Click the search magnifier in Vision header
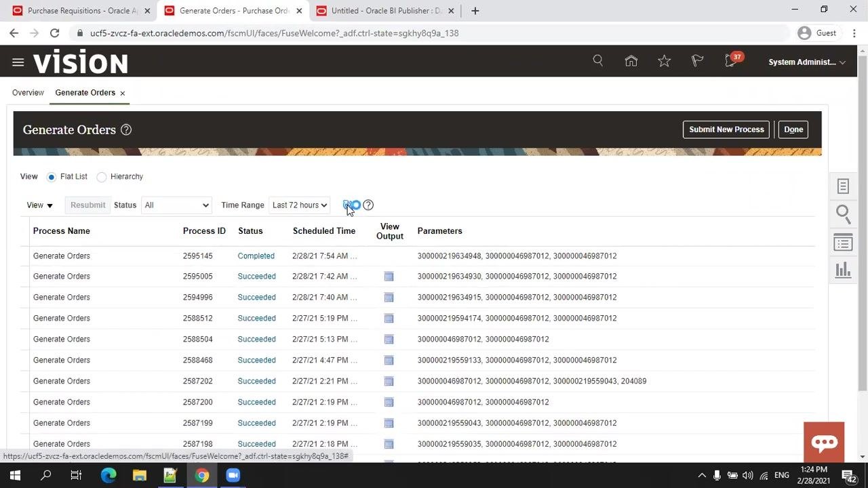 point(597,61)
